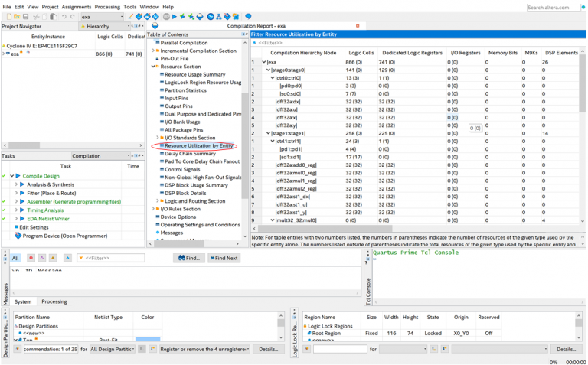Image resolution: width=588 pixels, height=365 pixels.
Task: Click the New file toolbar icon
Action: (x=8, y=16)
